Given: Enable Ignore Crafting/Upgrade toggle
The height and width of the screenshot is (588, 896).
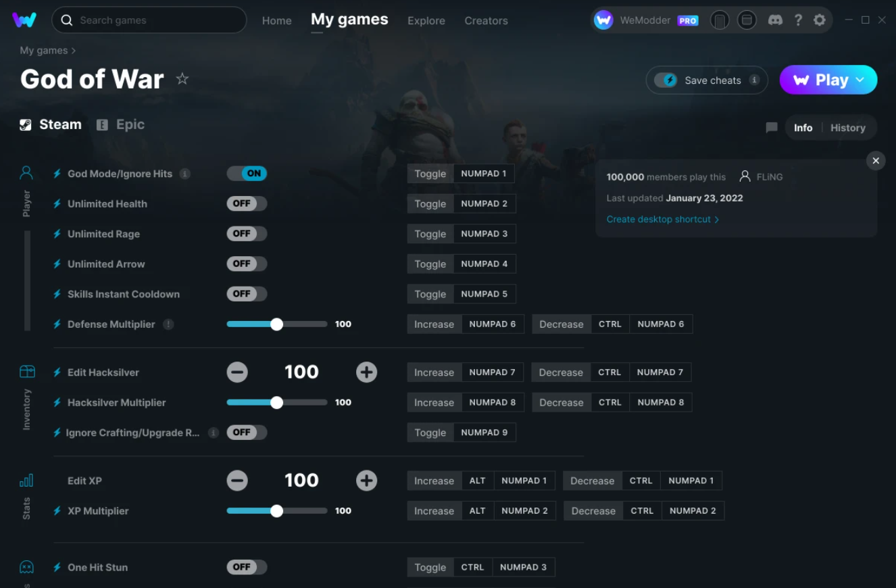Looking at the screenshot, I should coord(247,433).
